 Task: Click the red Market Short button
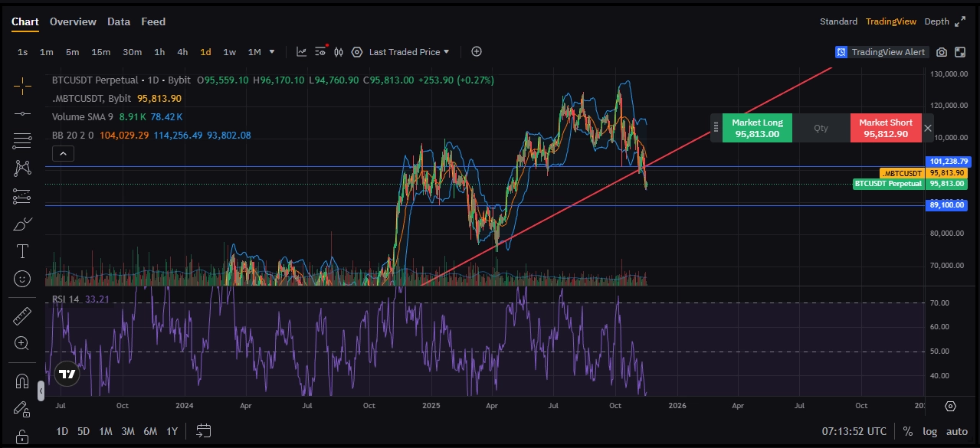(885, 128)
